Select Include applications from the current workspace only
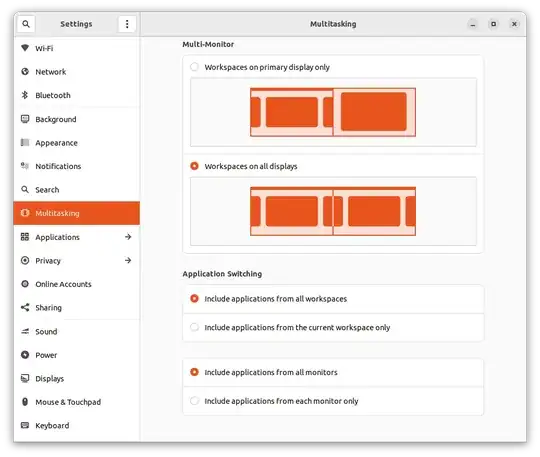Screen dimensions: 540x457 tap(195, 327)
